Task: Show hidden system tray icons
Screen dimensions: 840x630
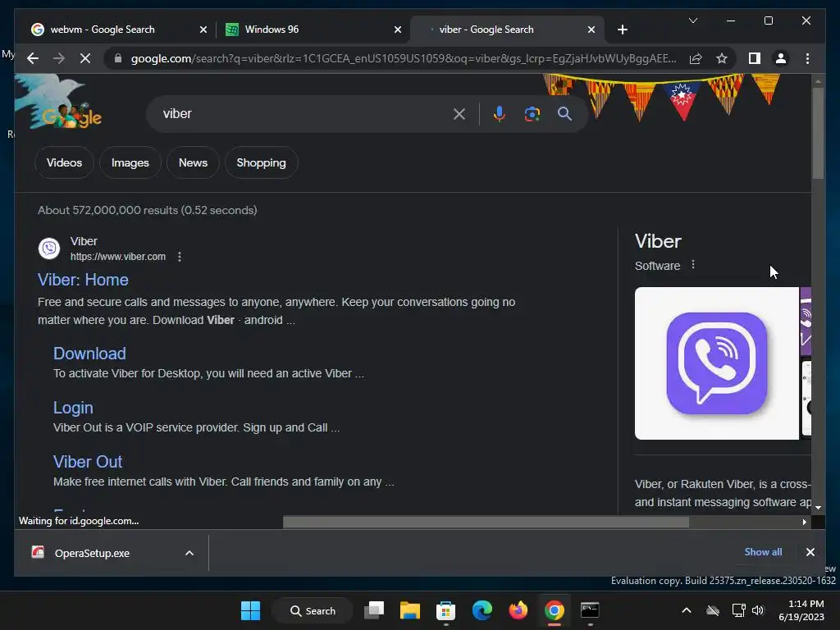Action: pyautogui.click(x=687, y=610)
